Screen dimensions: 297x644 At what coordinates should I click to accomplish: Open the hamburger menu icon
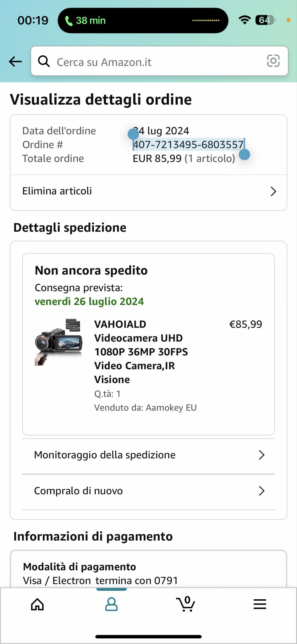pos(260,604)
